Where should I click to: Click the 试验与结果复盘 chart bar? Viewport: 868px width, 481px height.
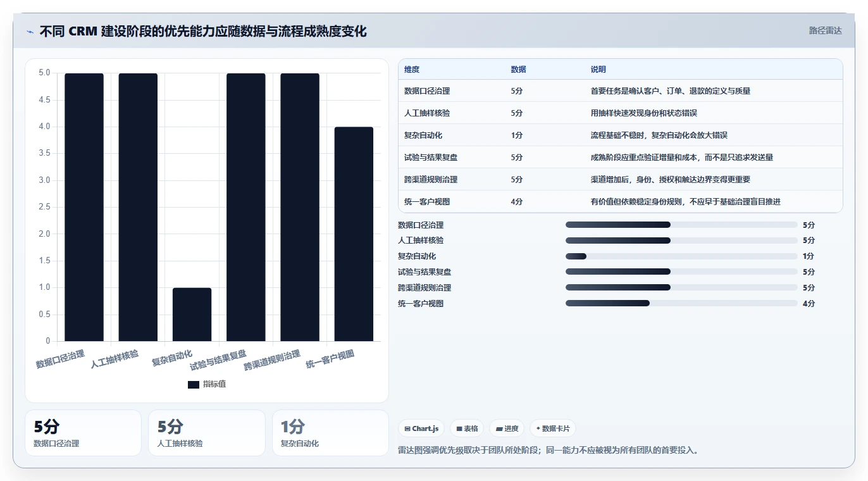(x=246, y=207)
